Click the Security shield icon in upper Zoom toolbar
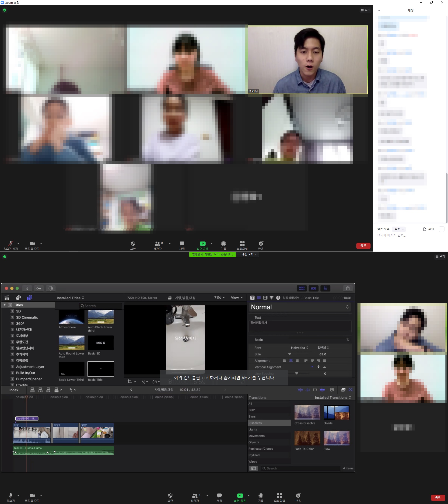Viewport: 448px width, 504px height. pos(133,244)
